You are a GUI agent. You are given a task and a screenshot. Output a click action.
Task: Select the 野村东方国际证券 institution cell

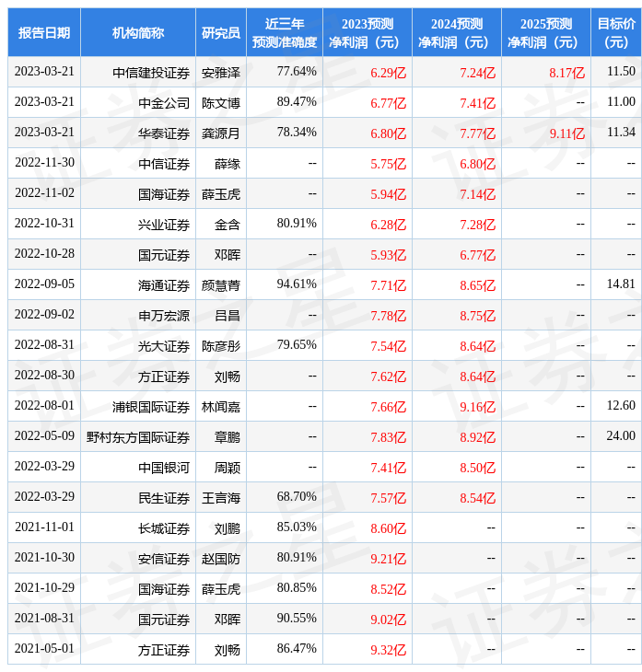pos(138,437)
